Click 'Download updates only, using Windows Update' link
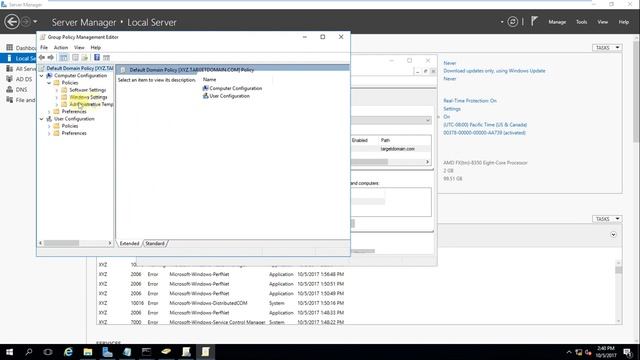The image size is (640, 360). 494,71
